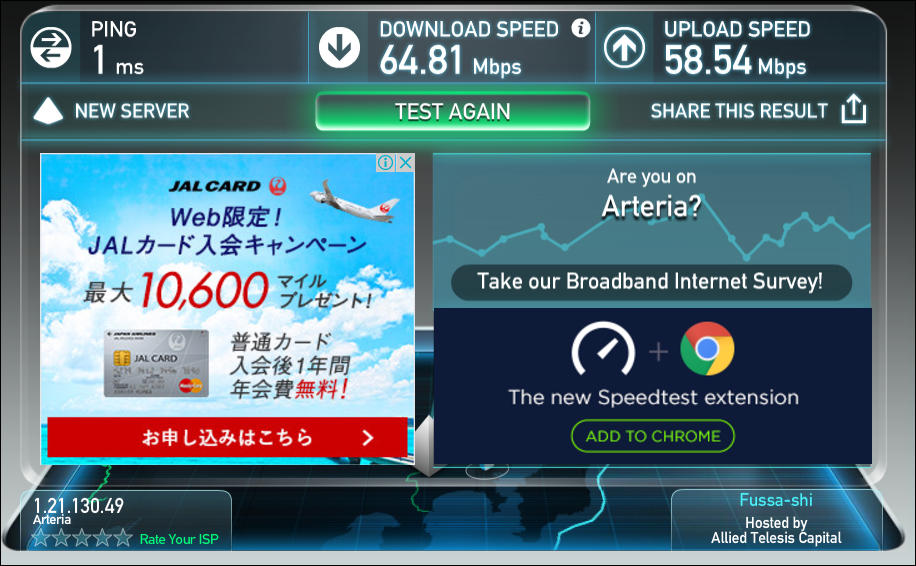Click the Rate Your ISP link
This screenshot has width=916, height=566.
pyautogui.click(x=179, y=539)
